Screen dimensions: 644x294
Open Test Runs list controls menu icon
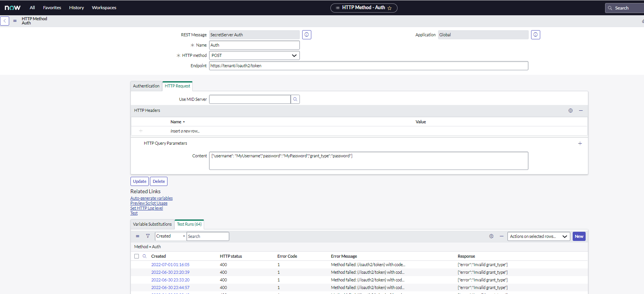pos(138,236)
